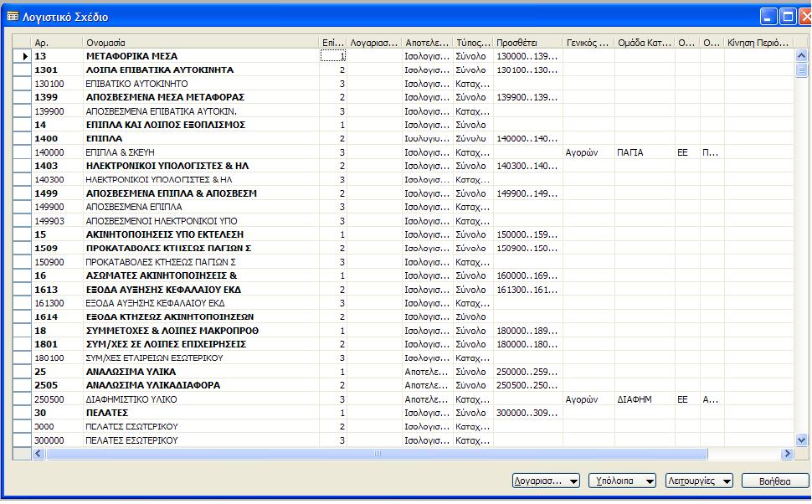This screenshot has height=504, width=812.
Task: Click the horizontal scrollbar thumb
Action: [x=377, y=453]
